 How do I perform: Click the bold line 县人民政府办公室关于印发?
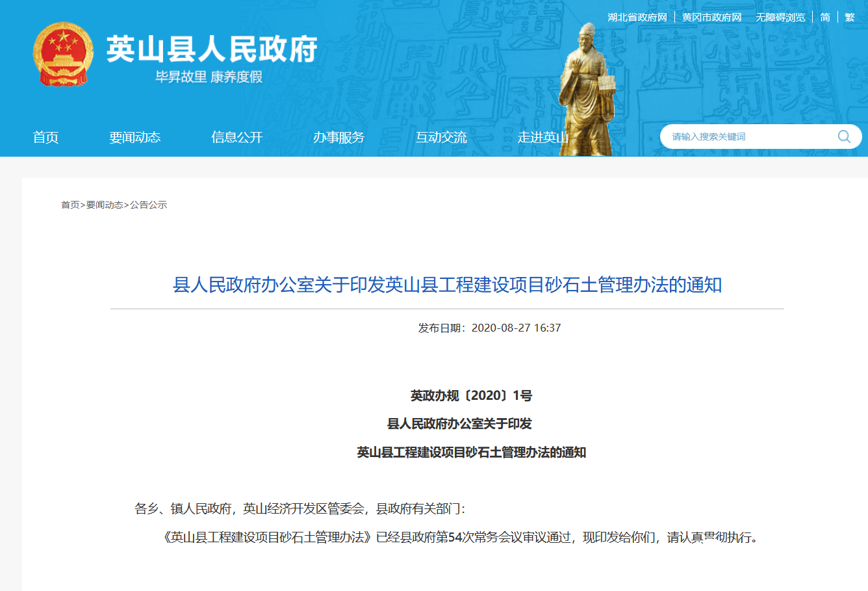pyautogui.click(x=459, y=424)
